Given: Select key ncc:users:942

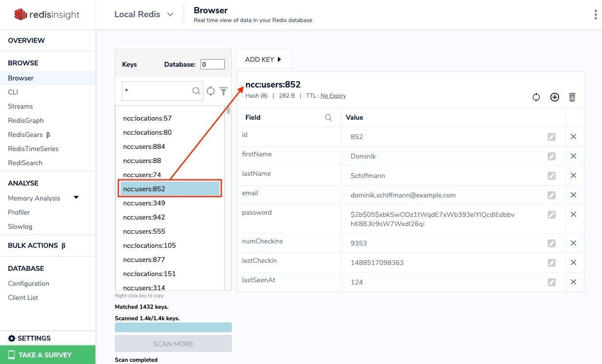Looking at the screenshot, I should click(144, 217).
